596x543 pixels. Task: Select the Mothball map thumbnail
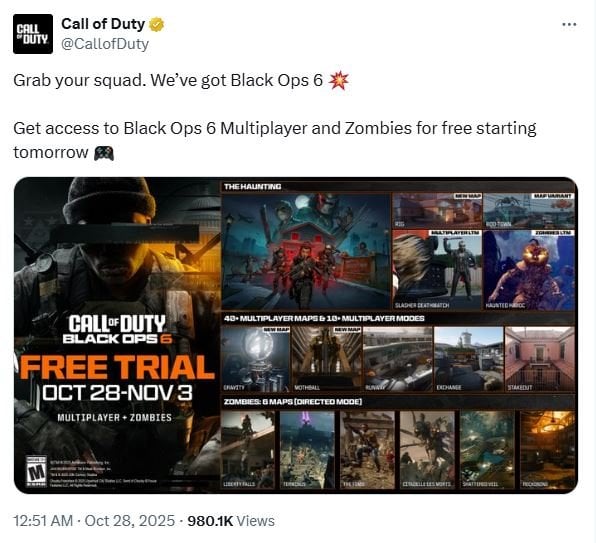pyautogui.click(x=326, y=359)
